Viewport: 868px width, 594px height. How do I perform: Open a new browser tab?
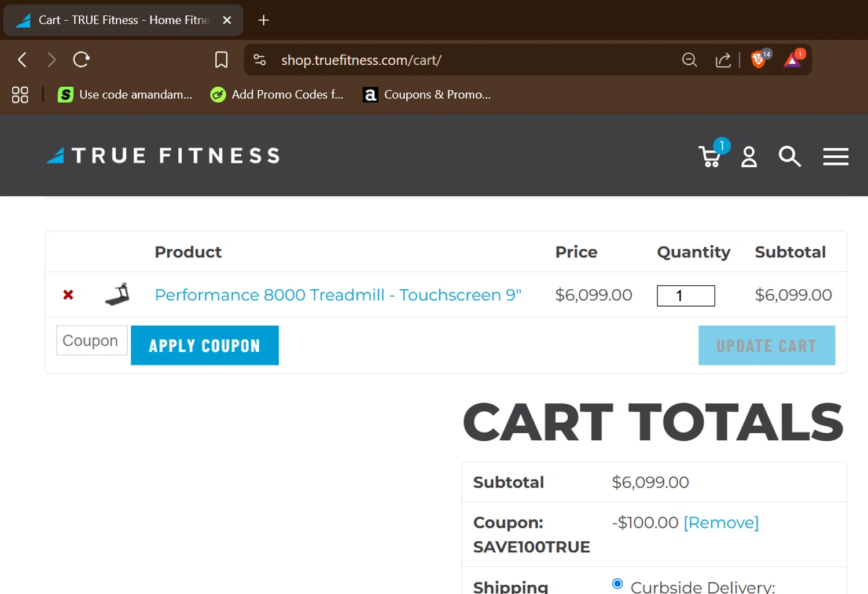[263, 20]
